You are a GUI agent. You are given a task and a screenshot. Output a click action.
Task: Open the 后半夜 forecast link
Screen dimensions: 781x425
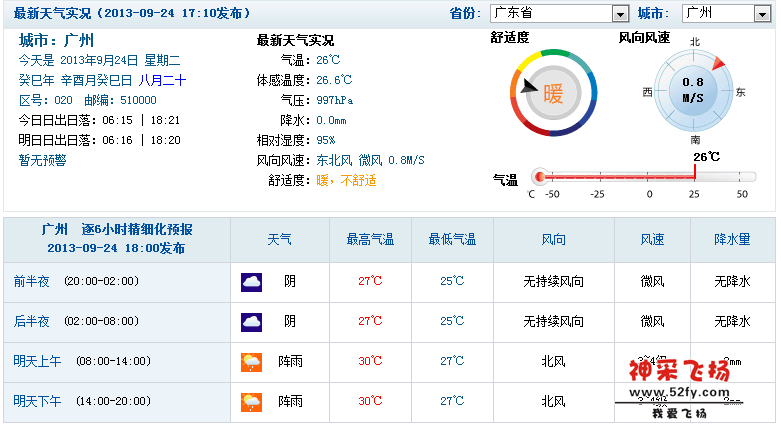click(x=31, y=321)
